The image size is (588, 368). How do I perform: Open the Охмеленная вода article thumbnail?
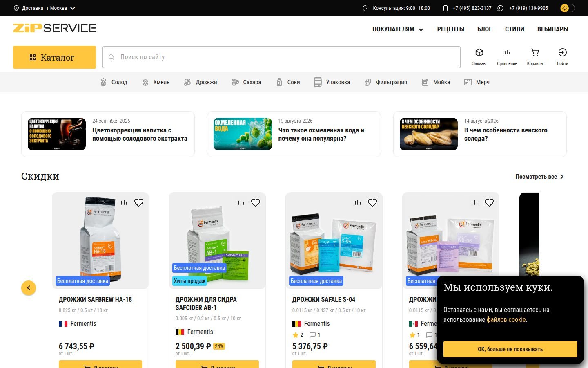point(243,134)
